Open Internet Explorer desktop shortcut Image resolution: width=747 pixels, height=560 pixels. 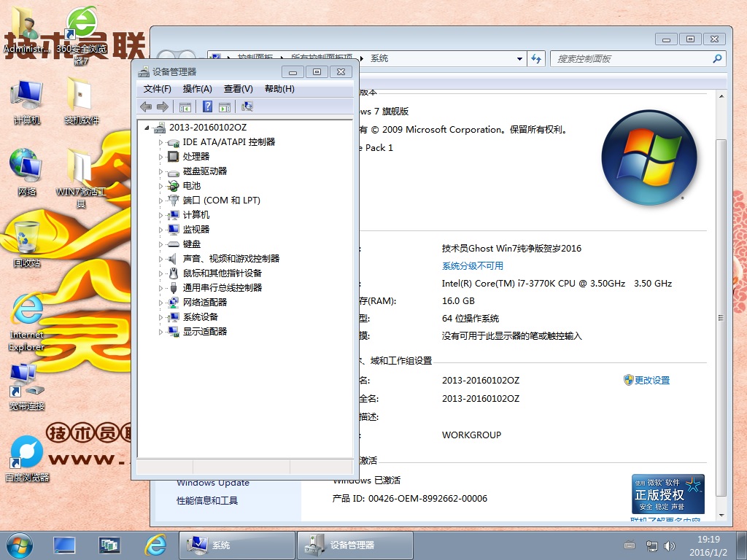click(27, 322)
